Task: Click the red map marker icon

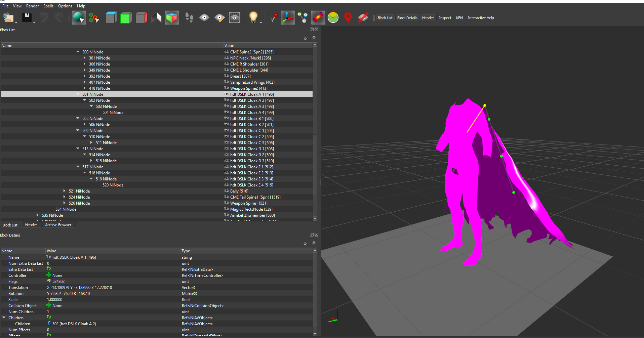Action: click(348, 17)
